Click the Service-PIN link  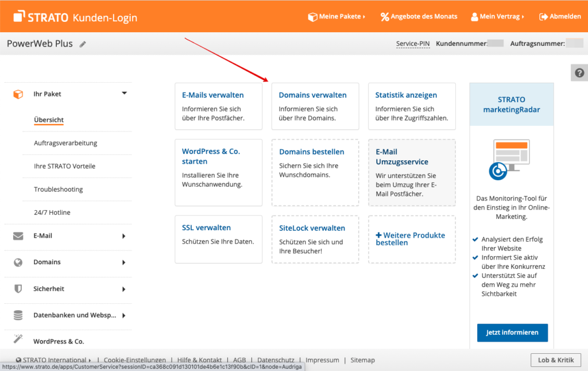point(413,44)
